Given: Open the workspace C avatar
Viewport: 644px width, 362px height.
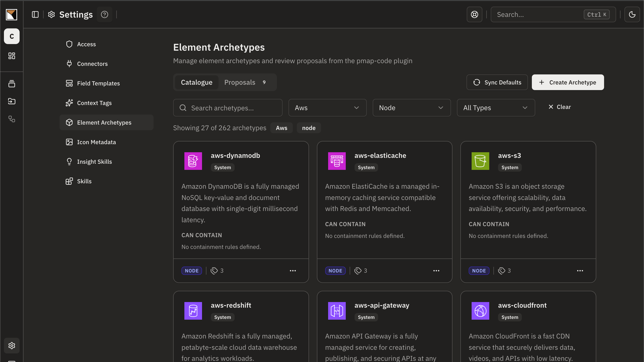Looking at the screenshot, I should (x=12, y=36).
